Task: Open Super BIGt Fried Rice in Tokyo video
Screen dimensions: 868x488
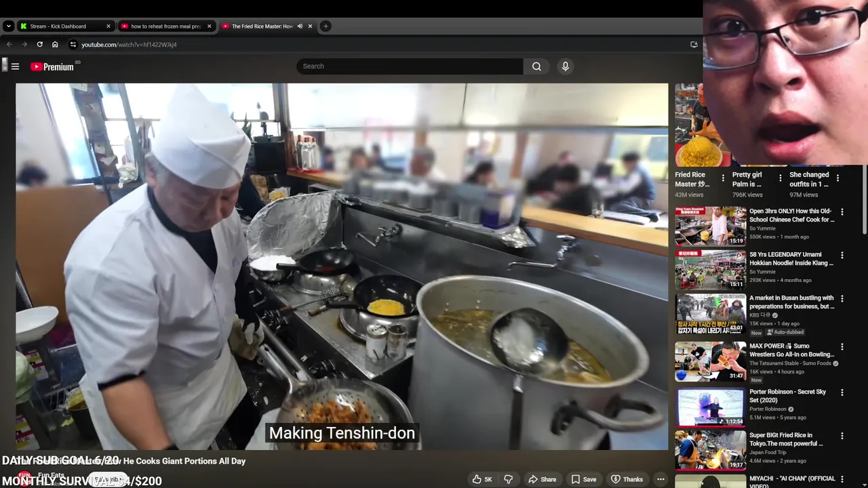Action: [x=786, y=439]
